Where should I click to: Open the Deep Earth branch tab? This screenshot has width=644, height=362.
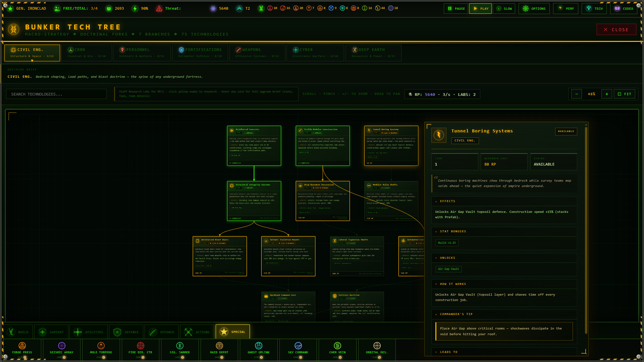tap(373, 53)
